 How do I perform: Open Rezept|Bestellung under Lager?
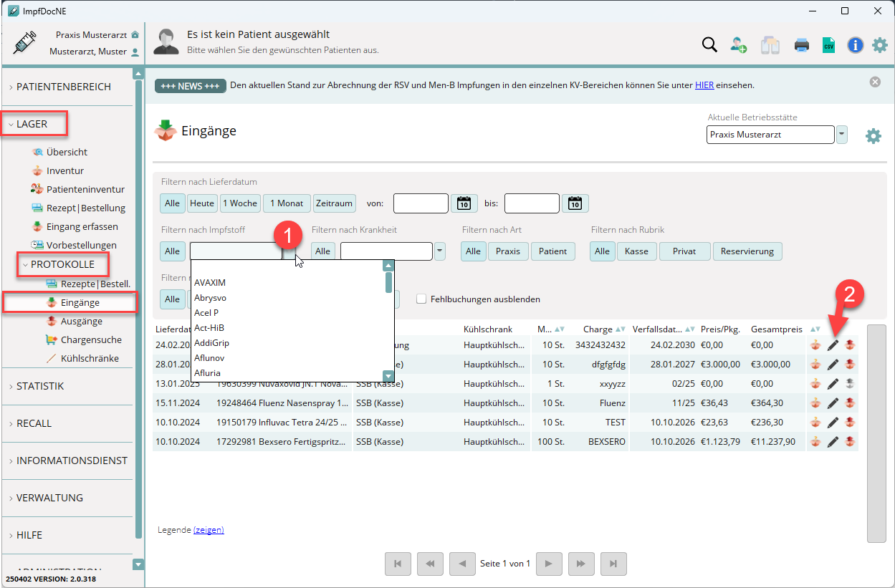point(86,208)
